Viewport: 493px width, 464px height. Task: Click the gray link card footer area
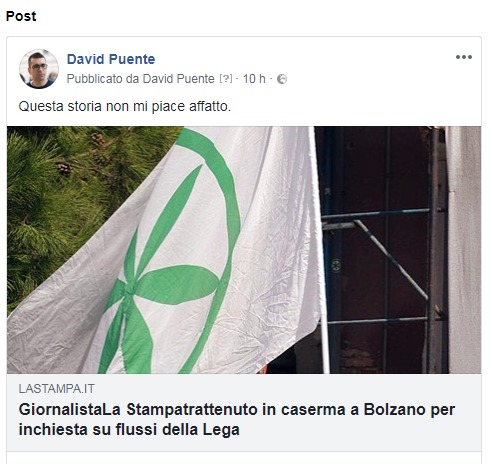pyautogui.click(x=244, y=412)
